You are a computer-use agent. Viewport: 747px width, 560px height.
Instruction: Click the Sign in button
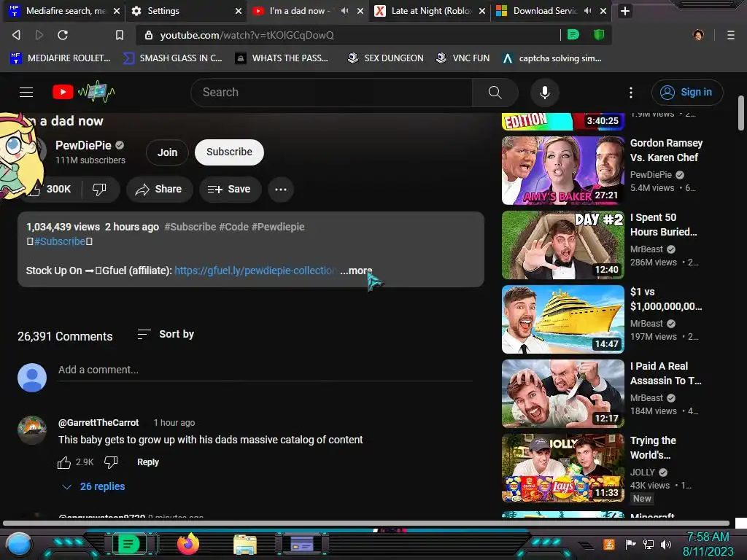[x=687, y=93]
